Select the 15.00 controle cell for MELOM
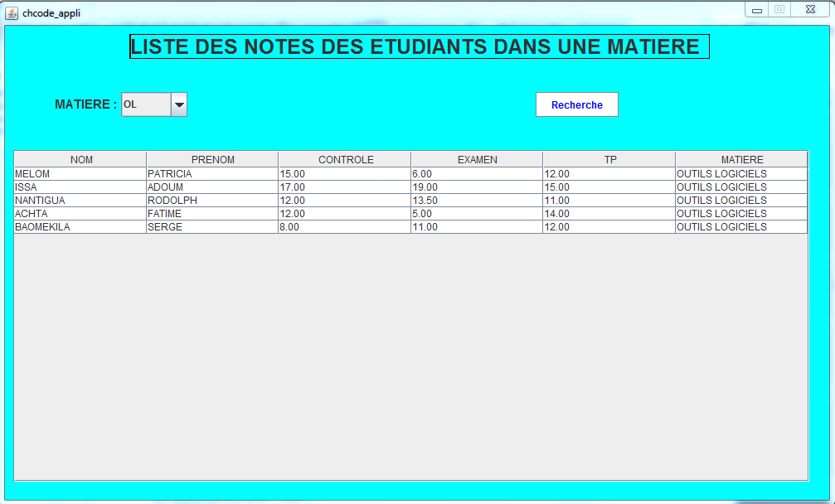835x504 pixels. coord(345,174)
